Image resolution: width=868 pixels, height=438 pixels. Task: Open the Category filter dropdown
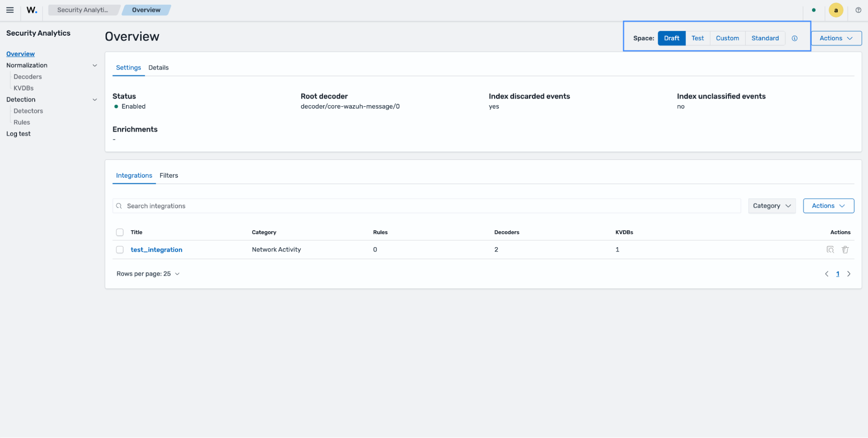pyautogui.click(x=771, y=206)
